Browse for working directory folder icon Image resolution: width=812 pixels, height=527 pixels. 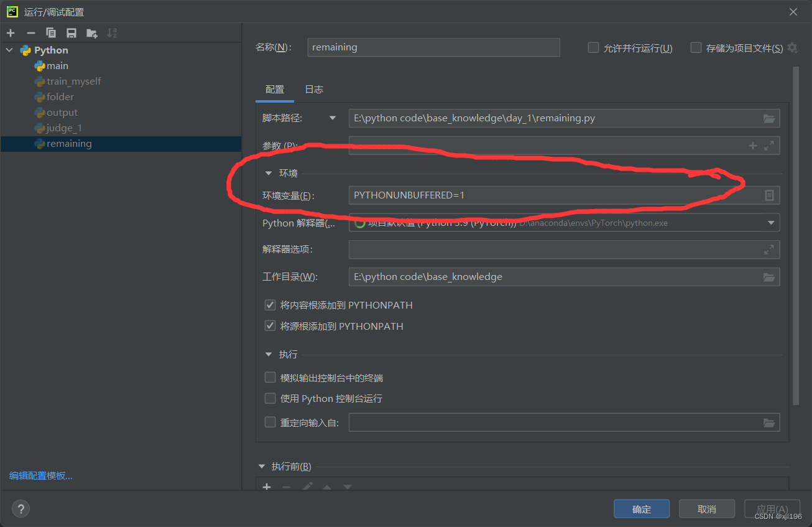pyautogui.click(x=769, y=277)
